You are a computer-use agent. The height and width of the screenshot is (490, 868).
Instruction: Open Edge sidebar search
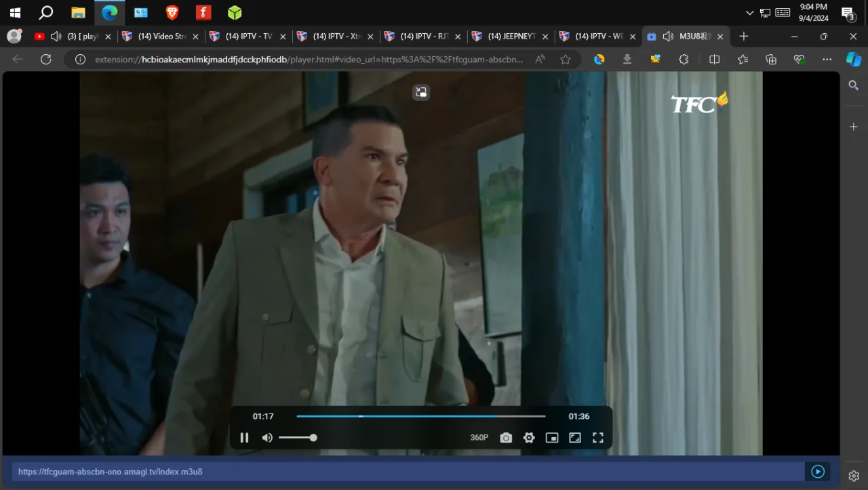(854, 85)
